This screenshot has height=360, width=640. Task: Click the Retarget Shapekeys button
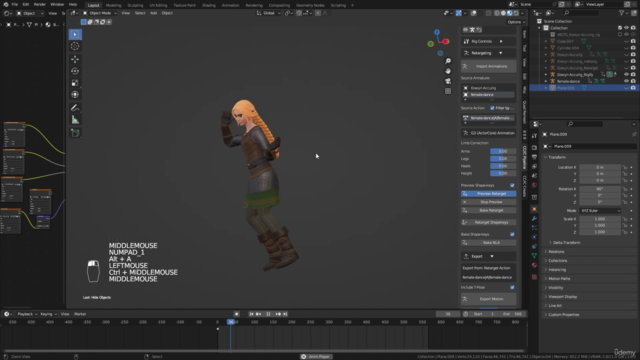tap(489, 222)
